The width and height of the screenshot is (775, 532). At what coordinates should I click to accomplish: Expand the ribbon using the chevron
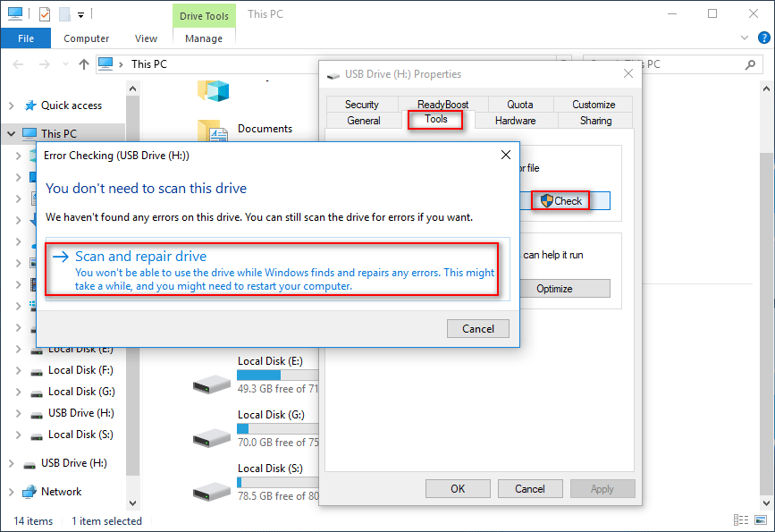click(x=745, y=38)
